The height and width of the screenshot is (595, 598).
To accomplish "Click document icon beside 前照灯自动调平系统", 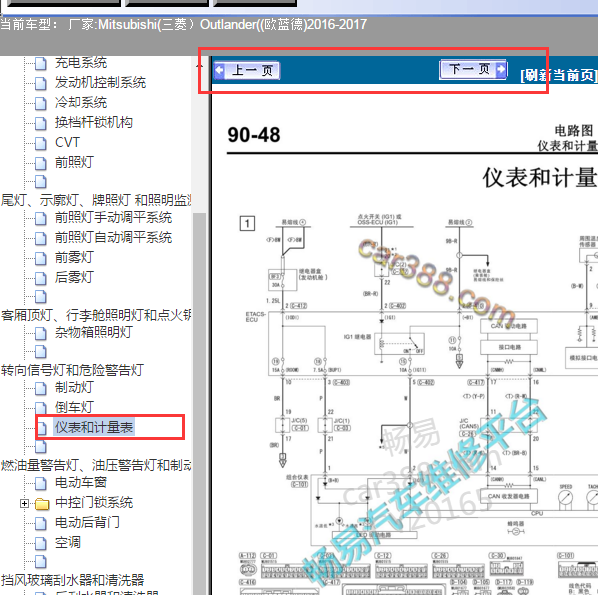I will coord(41,238).
